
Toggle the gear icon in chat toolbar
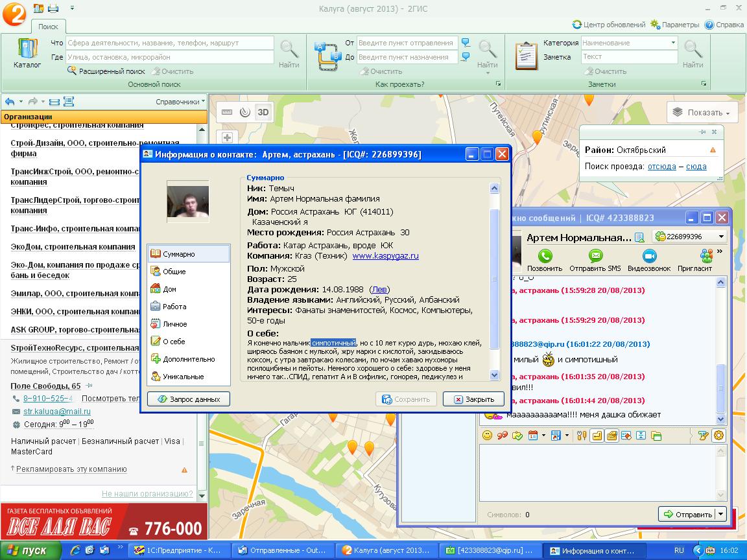718,436
